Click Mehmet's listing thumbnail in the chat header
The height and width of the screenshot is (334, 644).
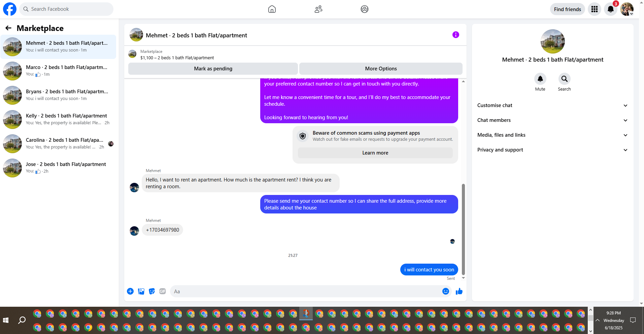(x=136, y=35)
